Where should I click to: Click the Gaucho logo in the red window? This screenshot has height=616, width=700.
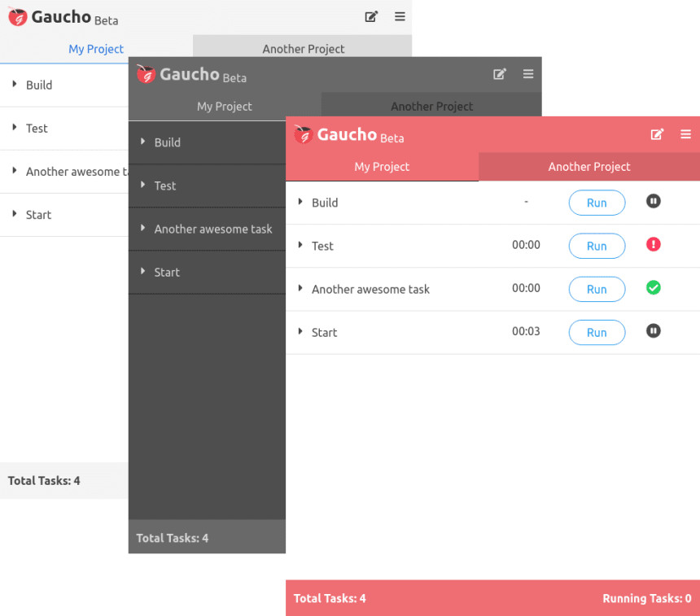click(x=303, y=134)
